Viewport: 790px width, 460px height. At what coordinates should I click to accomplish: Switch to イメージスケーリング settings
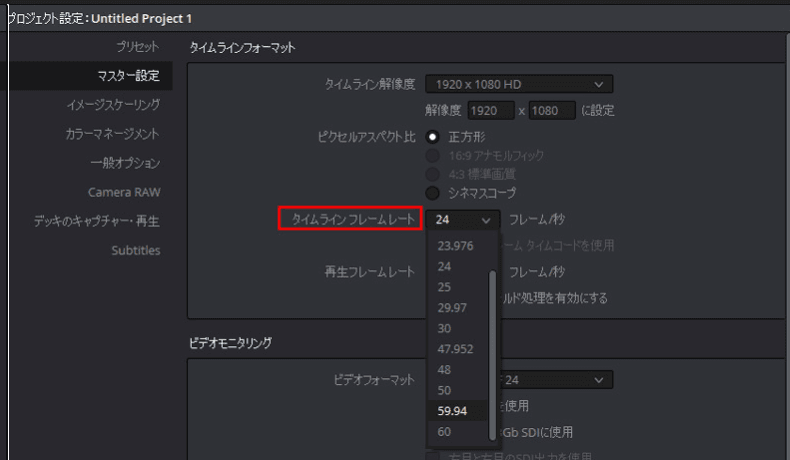click(113, 105)
